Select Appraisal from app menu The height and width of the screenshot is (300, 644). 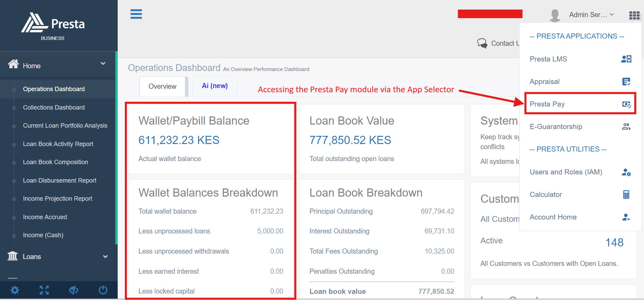580,82
